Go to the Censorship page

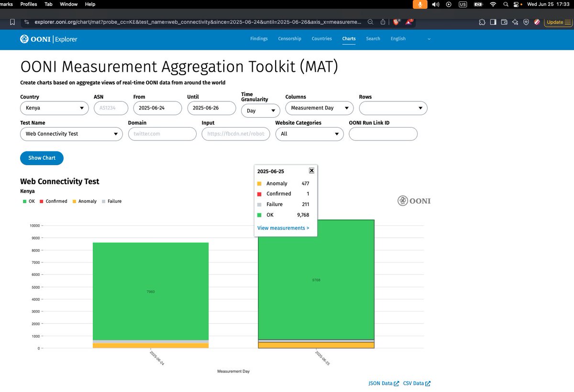[289, 39]
